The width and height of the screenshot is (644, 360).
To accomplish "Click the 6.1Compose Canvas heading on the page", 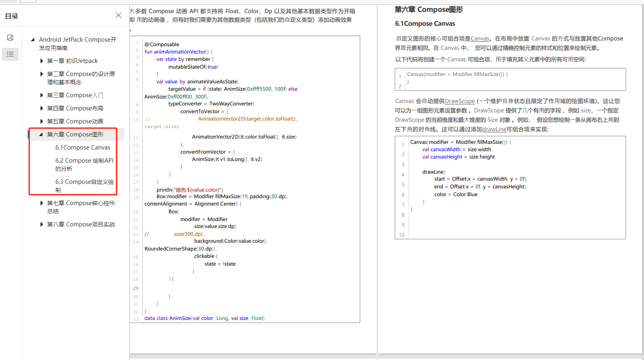I will (x=425, y=24).
